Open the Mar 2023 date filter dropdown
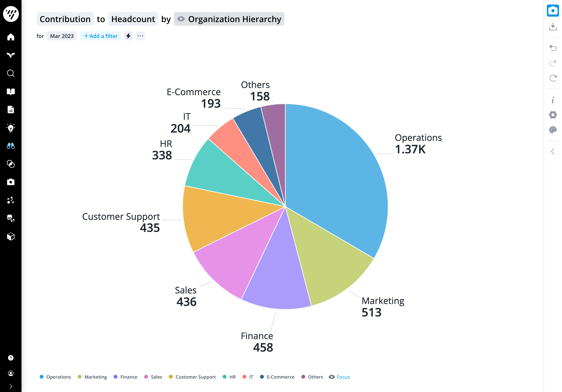562x392 pixels. [x=62, y=36]
